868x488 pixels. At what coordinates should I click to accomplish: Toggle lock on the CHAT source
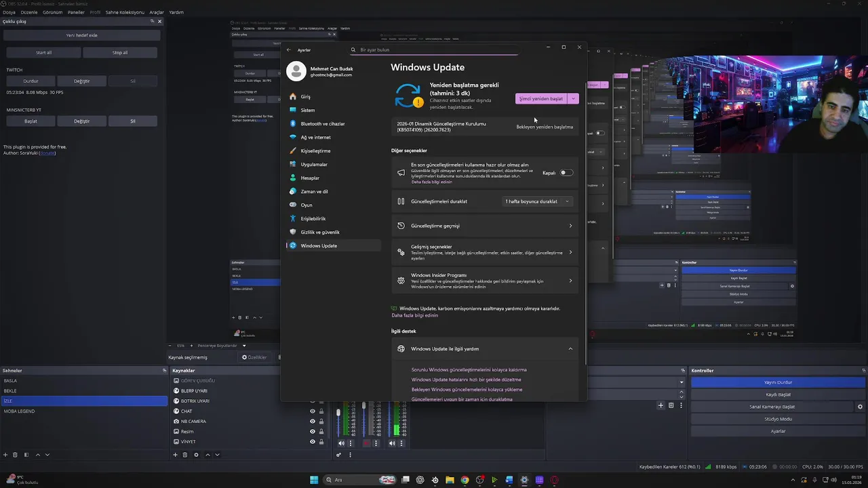pyautogui.click(x=321, y=411)
